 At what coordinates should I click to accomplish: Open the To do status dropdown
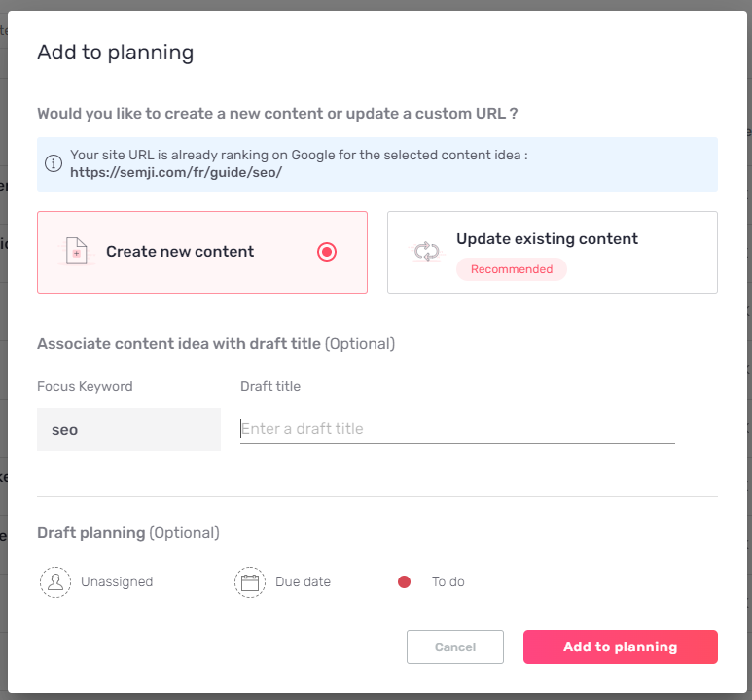click(431, 582)
